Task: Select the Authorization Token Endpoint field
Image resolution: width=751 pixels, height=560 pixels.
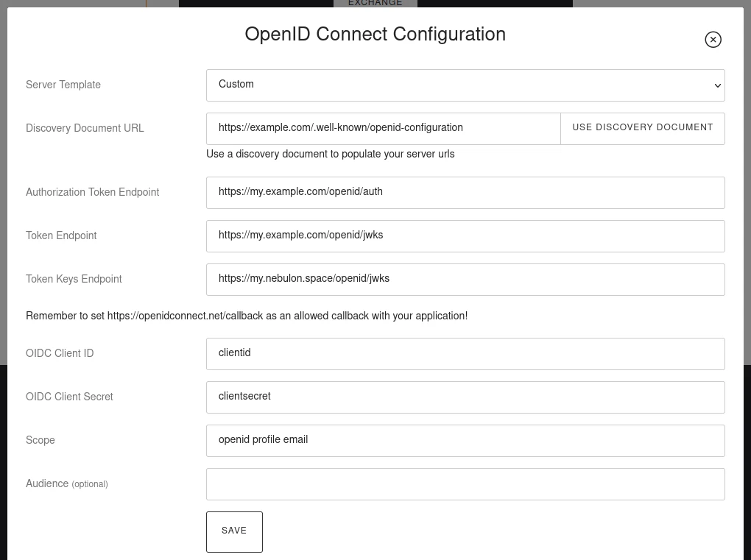Action: [465, 192]
